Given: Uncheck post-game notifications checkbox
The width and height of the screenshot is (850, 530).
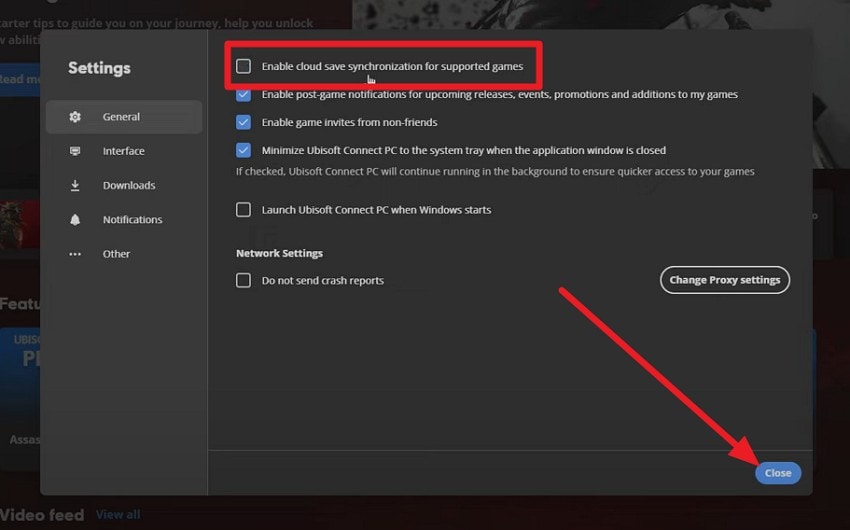Looking at the screenshot, I should pos(243,94).
